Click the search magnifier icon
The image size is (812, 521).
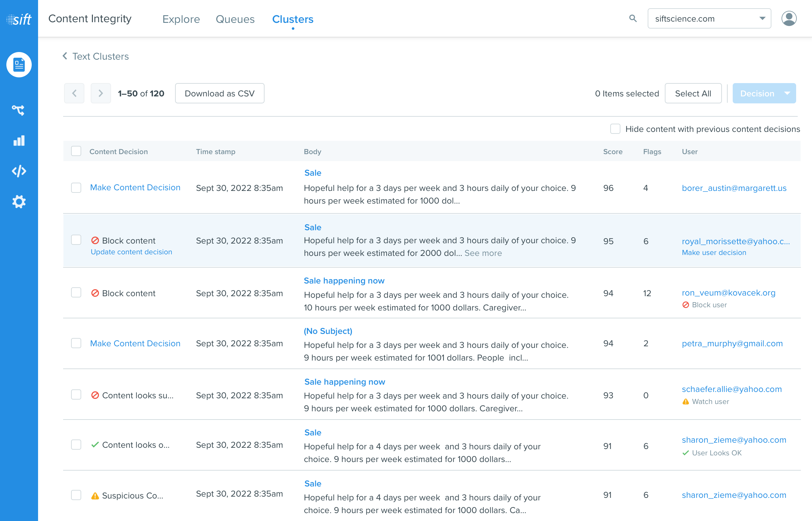[x=633, y=19]
